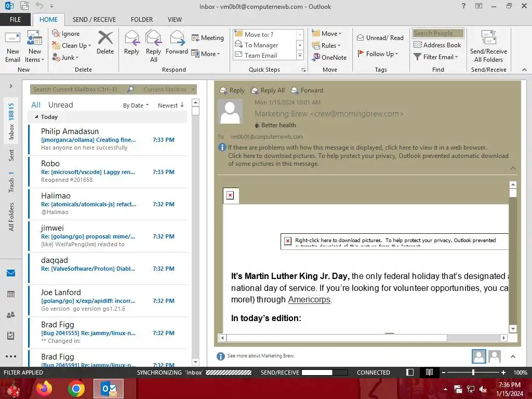
Task: Expand the folder pane
Action: (11, 86)
